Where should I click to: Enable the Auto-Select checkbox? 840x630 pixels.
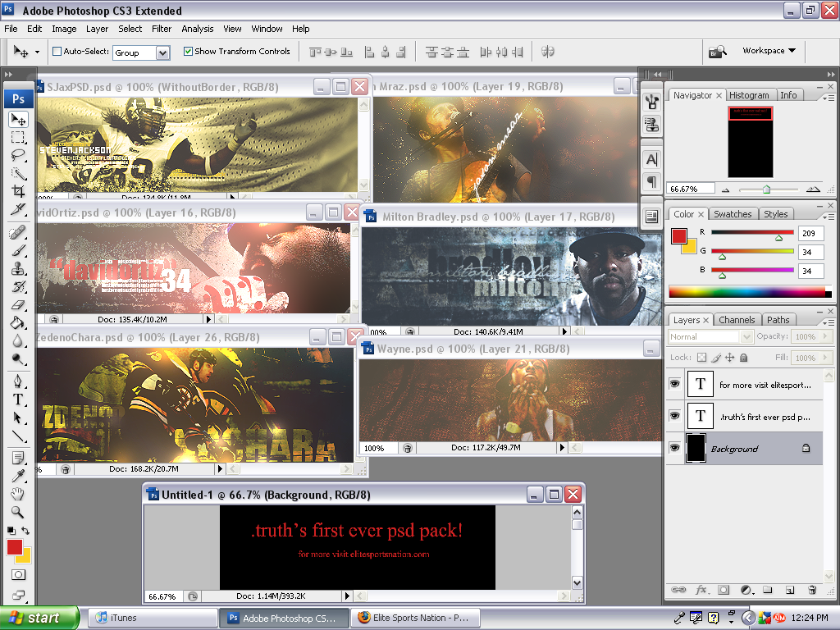pos(57,52)
